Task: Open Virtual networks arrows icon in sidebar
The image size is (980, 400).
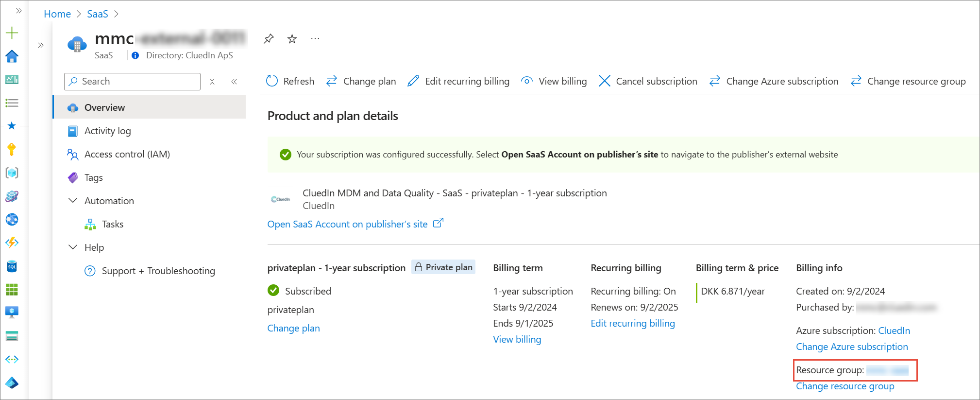Action: (x=12, y=360)
